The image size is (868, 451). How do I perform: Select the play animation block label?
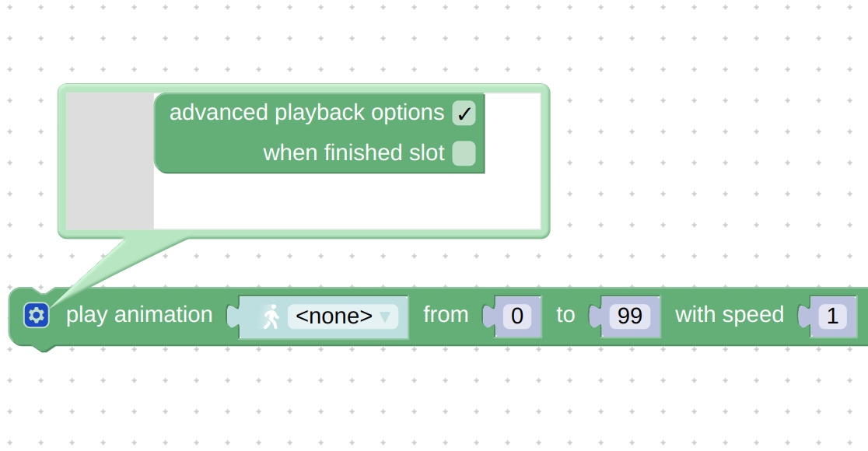(139, 315)
